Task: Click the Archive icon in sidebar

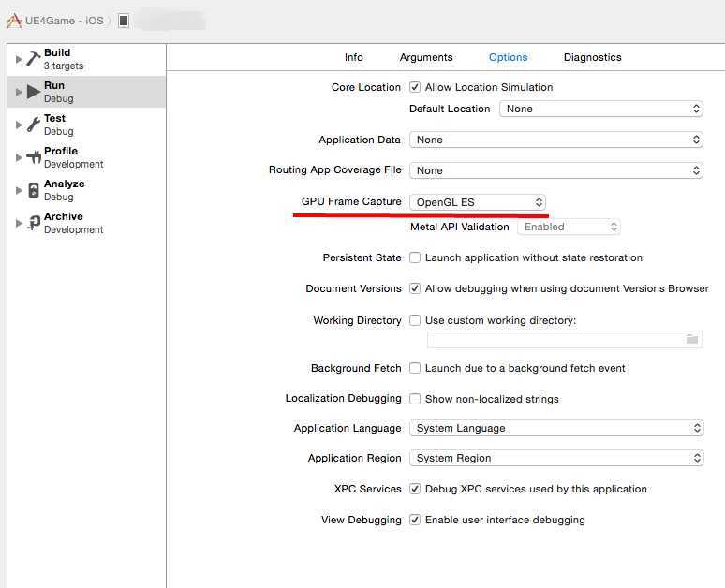Action: tap(34, 223)
